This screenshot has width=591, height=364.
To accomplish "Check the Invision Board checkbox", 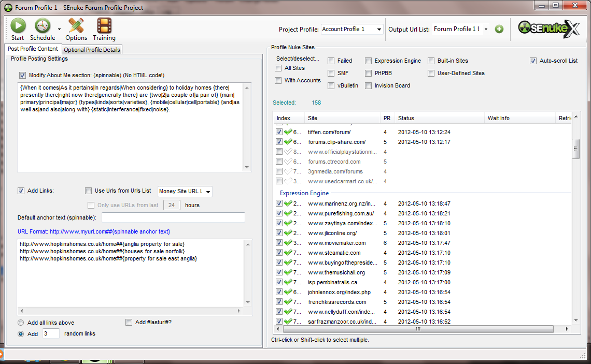I will [368, 86].
